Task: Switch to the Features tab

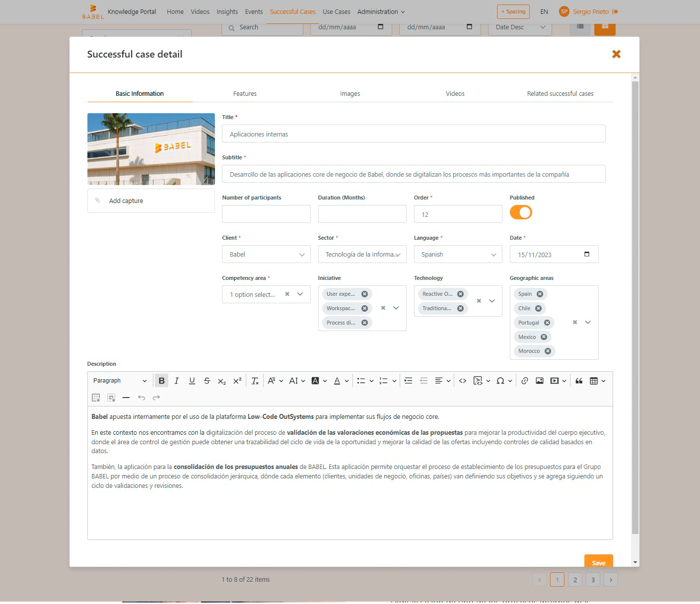Action: [x=245, y=93]
